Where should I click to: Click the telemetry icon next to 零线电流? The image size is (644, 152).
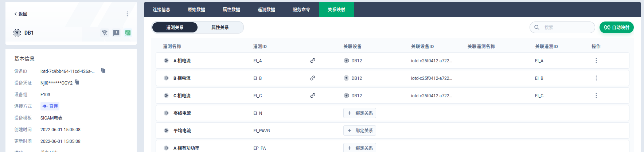coord(166,113)
